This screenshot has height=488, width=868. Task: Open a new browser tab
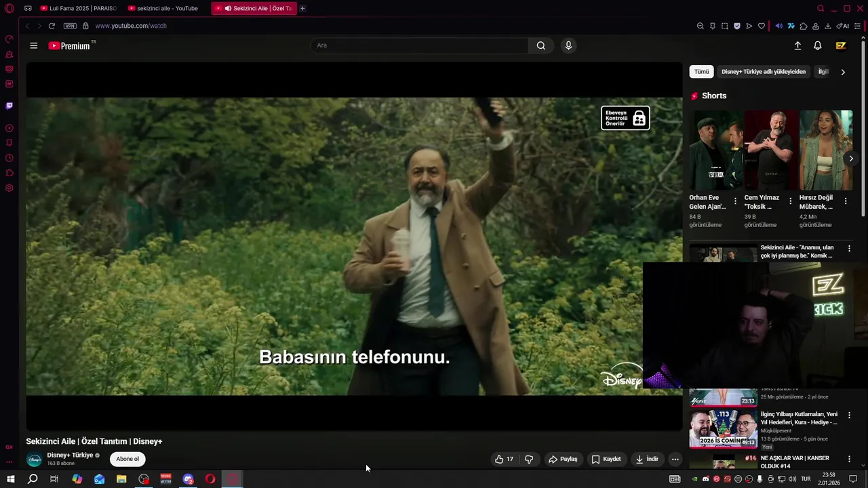(x=302, y=8)
